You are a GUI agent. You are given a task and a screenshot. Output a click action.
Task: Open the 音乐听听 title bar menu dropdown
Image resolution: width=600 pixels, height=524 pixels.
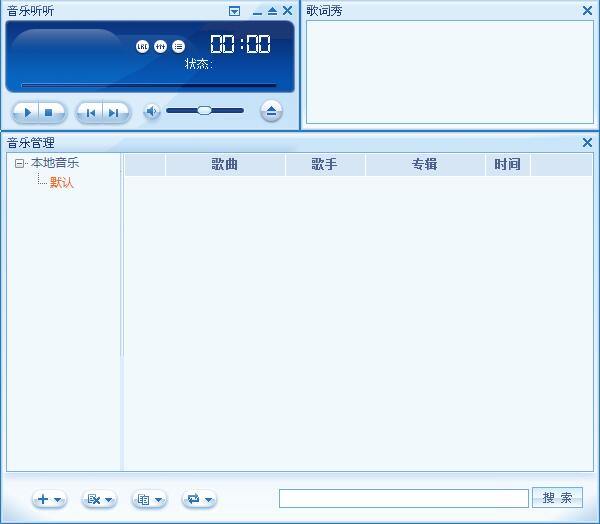click(235, 11)
